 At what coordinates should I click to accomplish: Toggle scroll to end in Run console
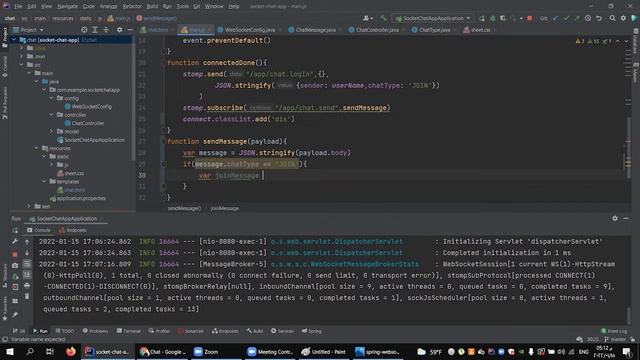point(27,274)
